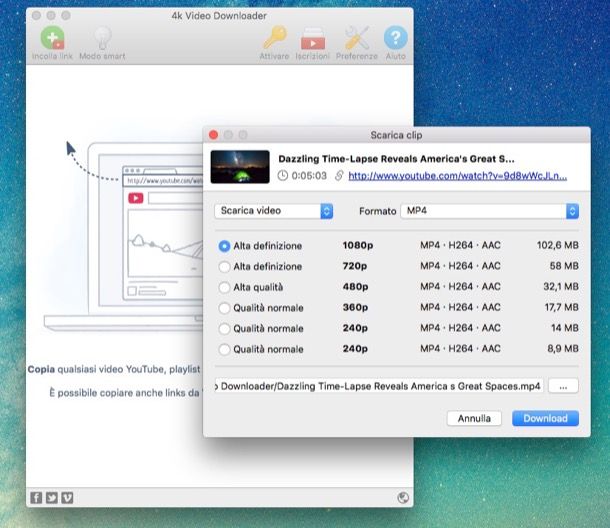
Task: Open Iscrizioni subscriptions icon
Action: [312, 38]
